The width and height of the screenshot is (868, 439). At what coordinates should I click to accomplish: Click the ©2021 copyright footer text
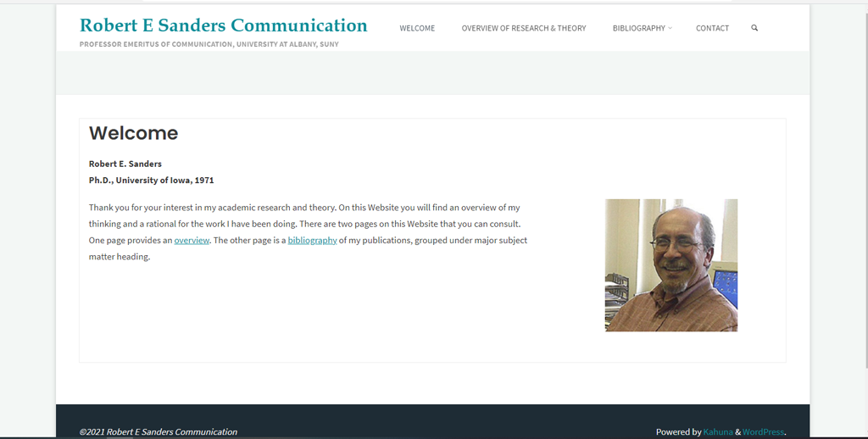(159, 432)
